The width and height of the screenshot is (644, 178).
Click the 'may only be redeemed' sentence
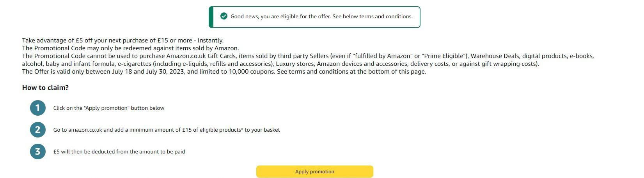[131, 48]
